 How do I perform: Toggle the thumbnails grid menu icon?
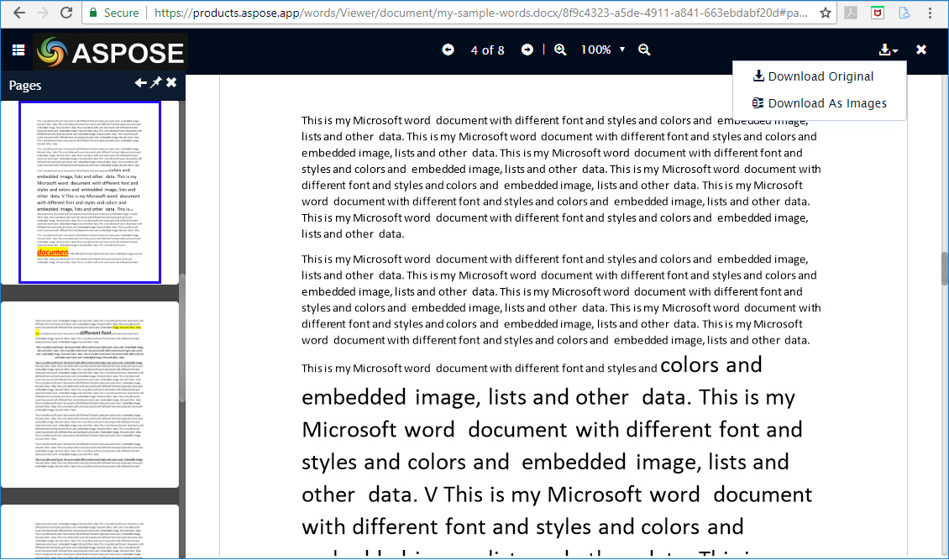(x=18, y=50)
